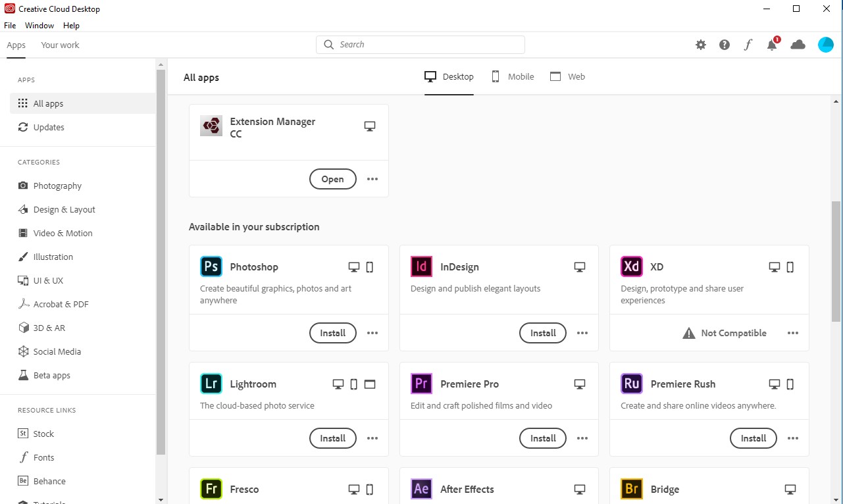Open the help question mark icon
Image resolution: width=843 pixels, height=504 pixels.
point(725,45)
